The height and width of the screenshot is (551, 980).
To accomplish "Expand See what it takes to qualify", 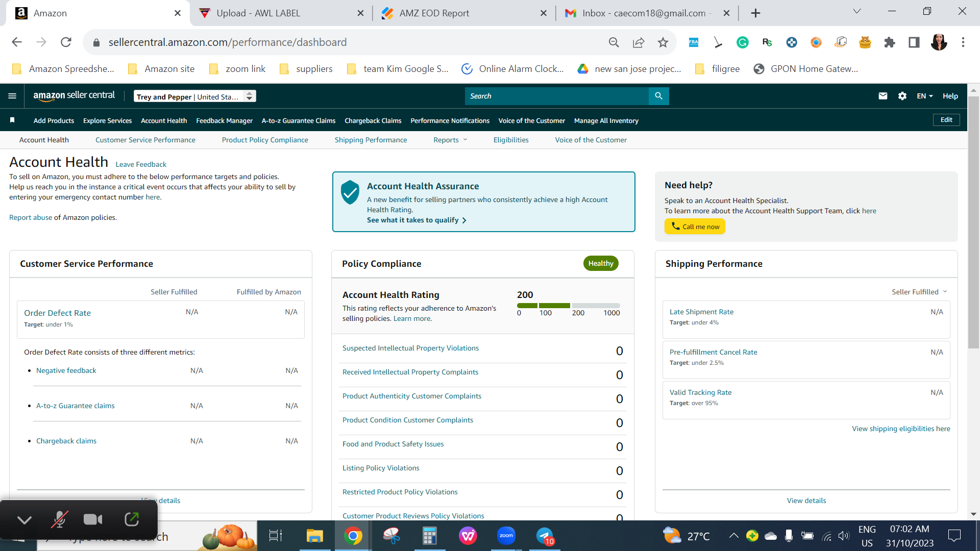I will coord(416,220).
